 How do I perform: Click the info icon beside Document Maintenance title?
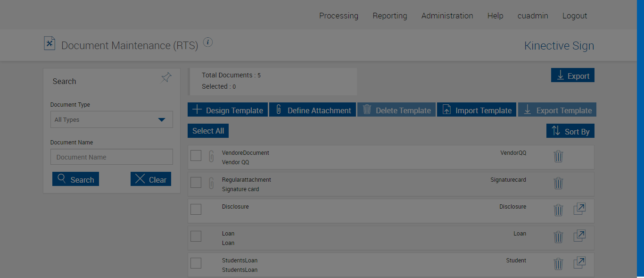click(x=208, y=42)
